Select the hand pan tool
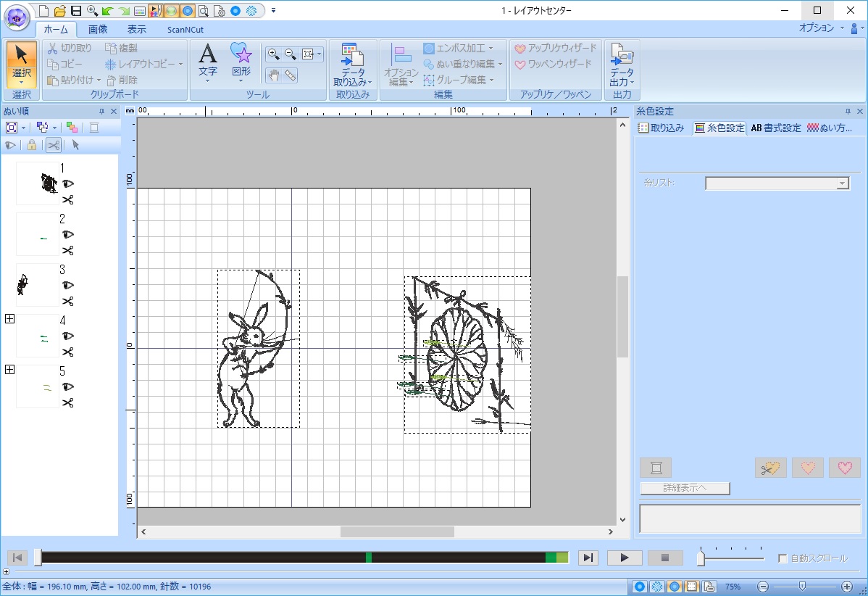This screenshot has width=868, height=596. [x=273, y=75]
